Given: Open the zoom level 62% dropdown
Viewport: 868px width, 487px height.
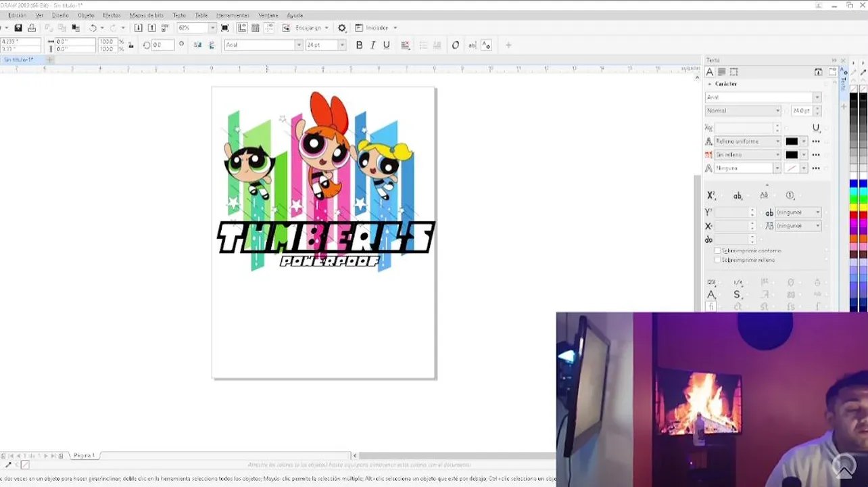Looking at the screenshot, I should (212, 28).
